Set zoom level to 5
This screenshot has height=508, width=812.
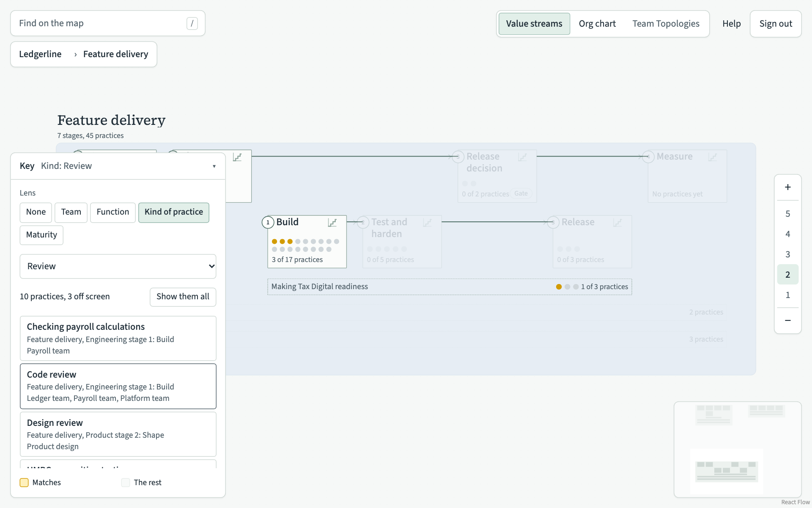(787, 214)
